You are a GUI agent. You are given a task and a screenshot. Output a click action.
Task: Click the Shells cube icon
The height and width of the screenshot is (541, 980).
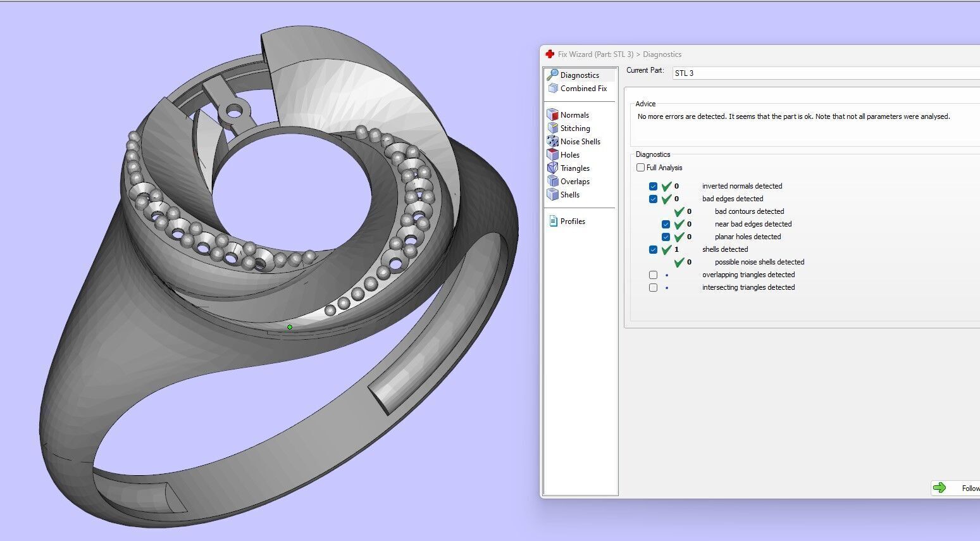(x=553, y=195)
